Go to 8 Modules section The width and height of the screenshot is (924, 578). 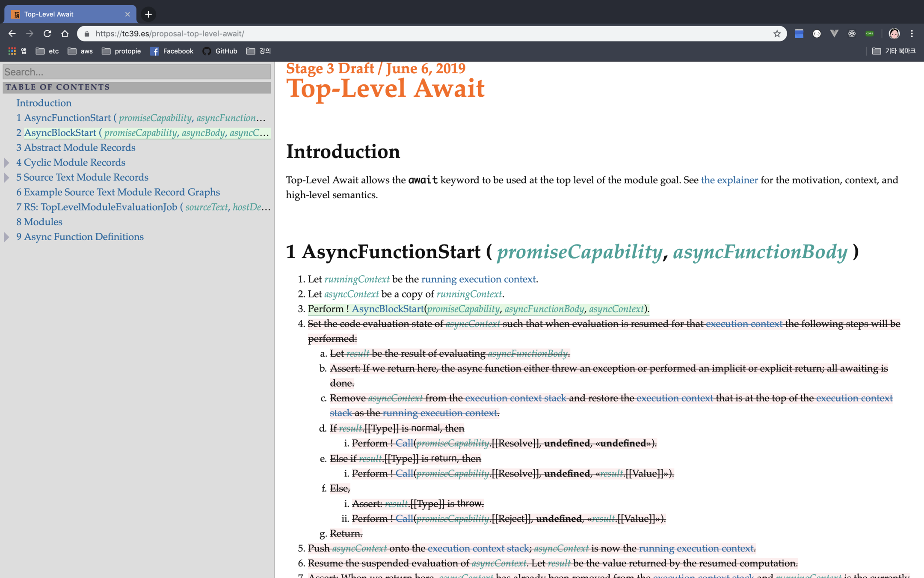coord(39,222)
